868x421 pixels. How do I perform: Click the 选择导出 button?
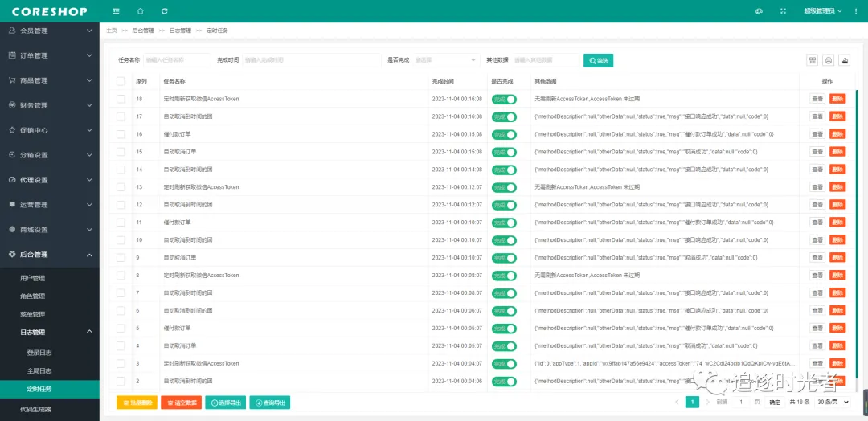[225, 403]
